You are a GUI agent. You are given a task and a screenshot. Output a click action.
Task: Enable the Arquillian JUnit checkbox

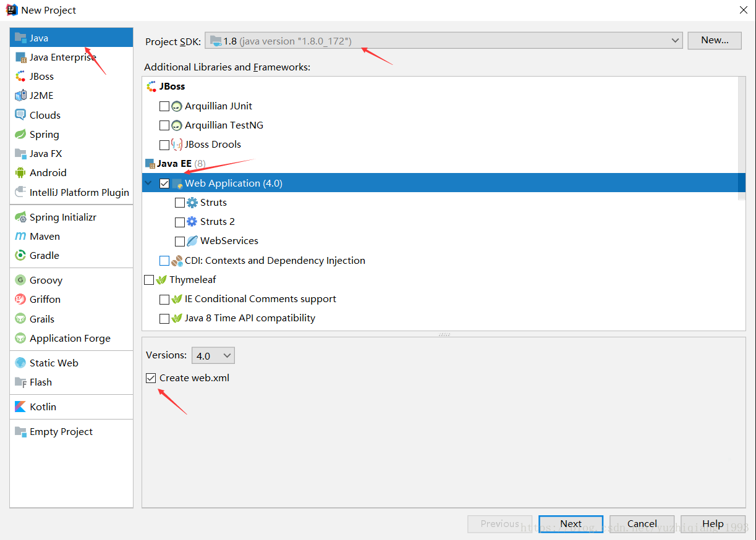point(164,106)
